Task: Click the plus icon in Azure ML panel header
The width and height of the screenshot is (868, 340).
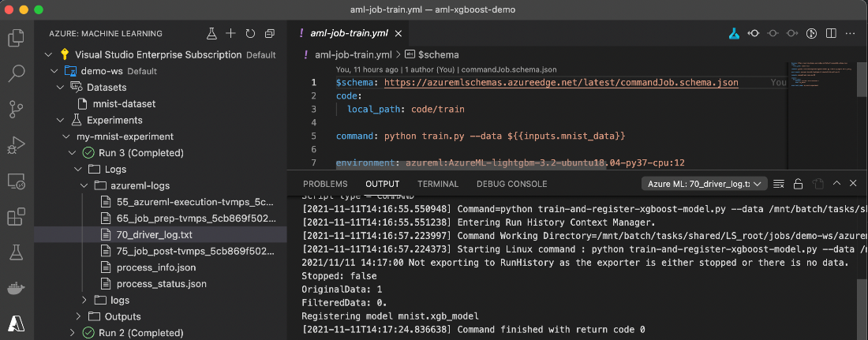Action: pyautogui.click(x=231, y=33)
